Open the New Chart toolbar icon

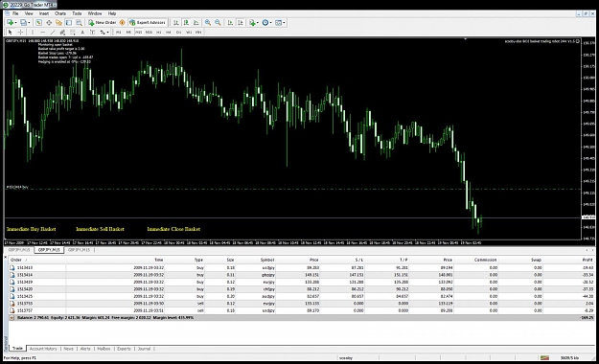click(x=10, y=23)
